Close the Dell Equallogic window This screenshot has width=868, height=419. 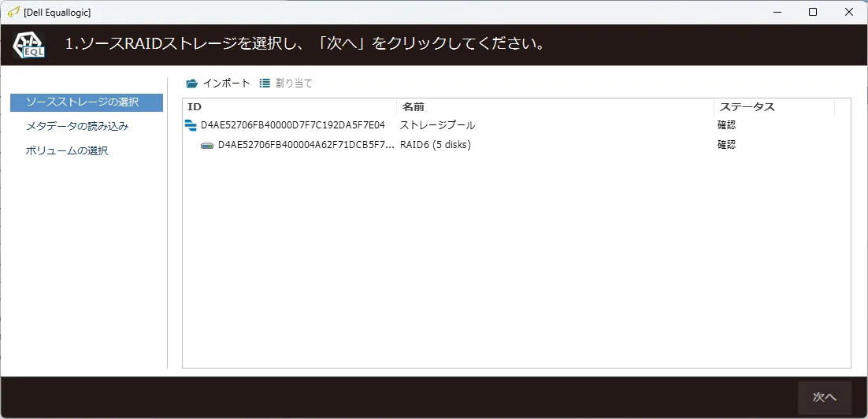click(848, 12)
